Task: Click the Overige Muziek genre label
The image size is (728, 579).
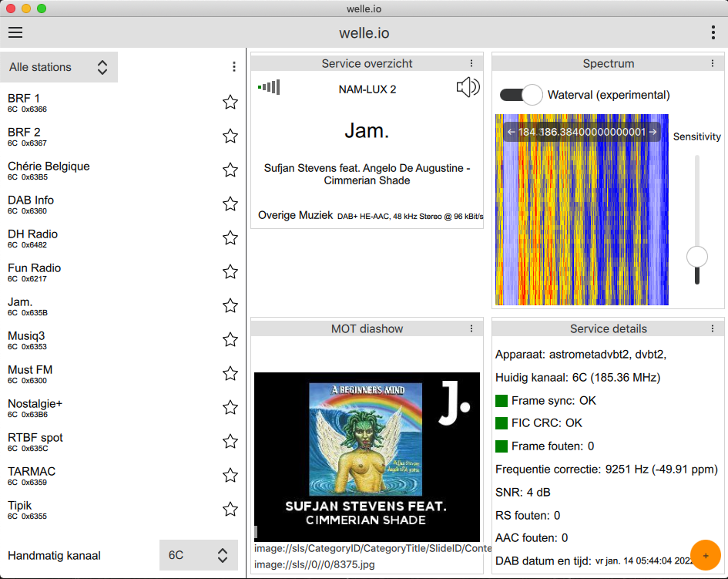Action: pos(295,215)
